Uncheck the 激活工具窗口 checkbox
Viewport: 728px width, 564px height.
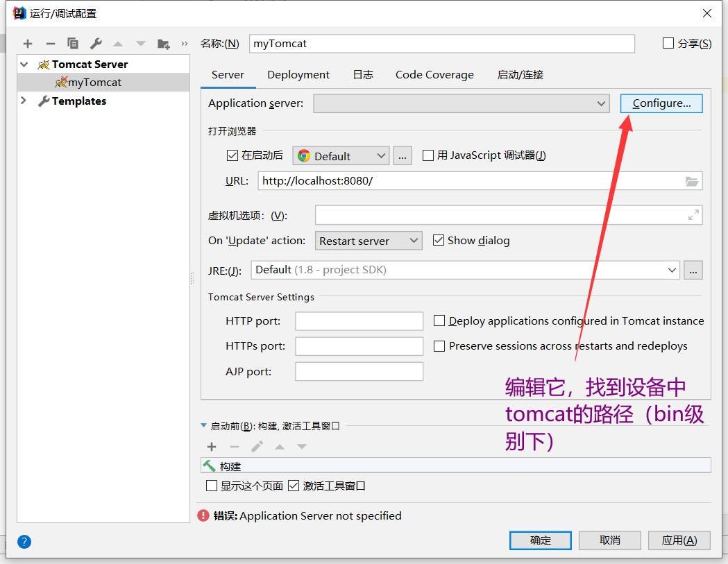(294, 486)
